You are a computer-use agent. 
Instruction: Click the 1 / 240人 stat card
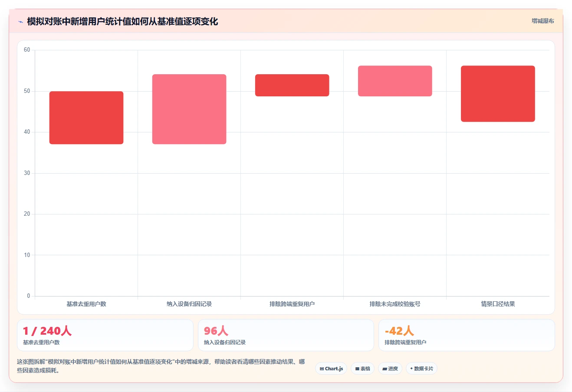(105, 335)
